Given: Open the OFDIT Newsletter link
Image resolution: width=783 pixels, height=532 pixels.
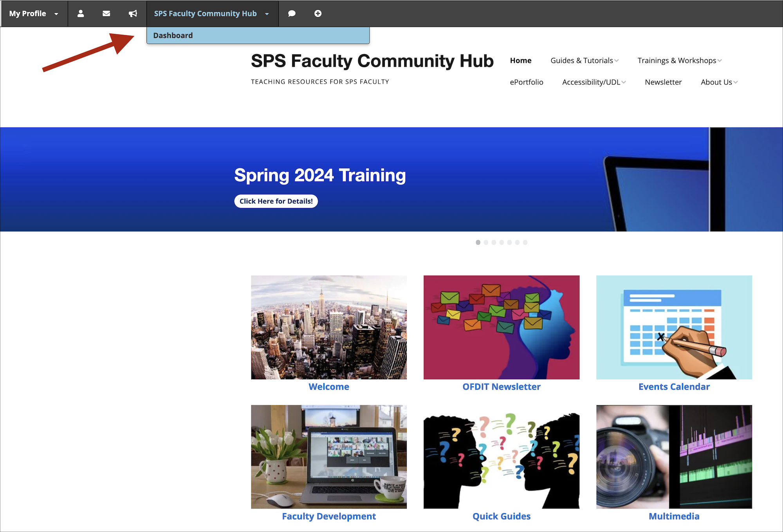Looking at the screenshot, I should [502, 386].
